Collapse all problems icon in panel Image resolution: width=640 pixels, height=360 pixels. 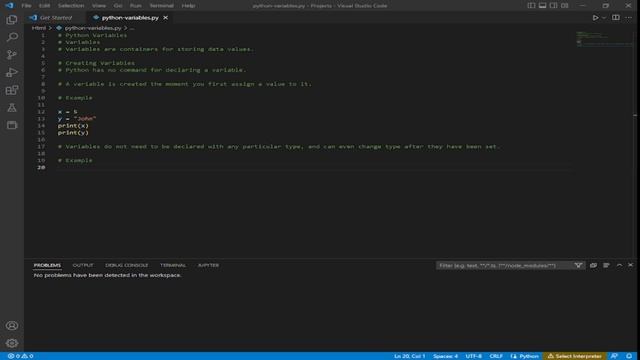click(x=593, y=265)
